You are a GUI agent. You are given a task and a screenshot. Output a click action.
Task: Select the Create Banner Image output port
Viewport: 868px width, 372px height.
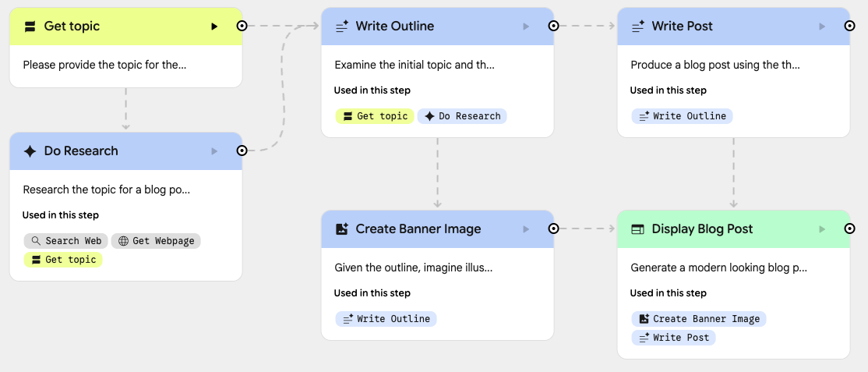point(553,229)
